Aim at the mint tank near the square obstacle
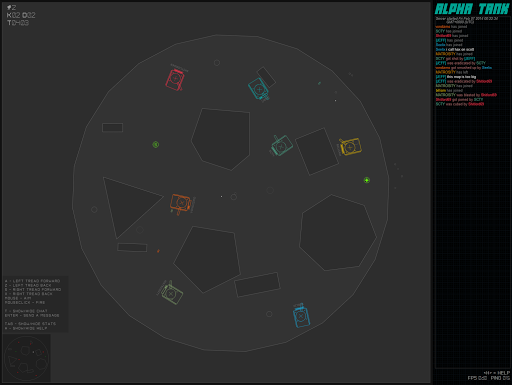Viewport: 512px width, 385px height. (281, 146)
